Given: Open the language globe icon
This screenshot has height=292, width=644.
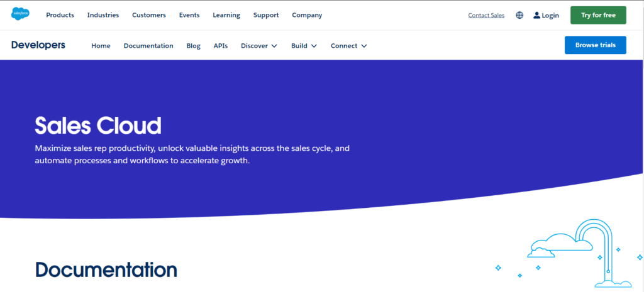Looking at the screenshot, I should tap(519, 15).
